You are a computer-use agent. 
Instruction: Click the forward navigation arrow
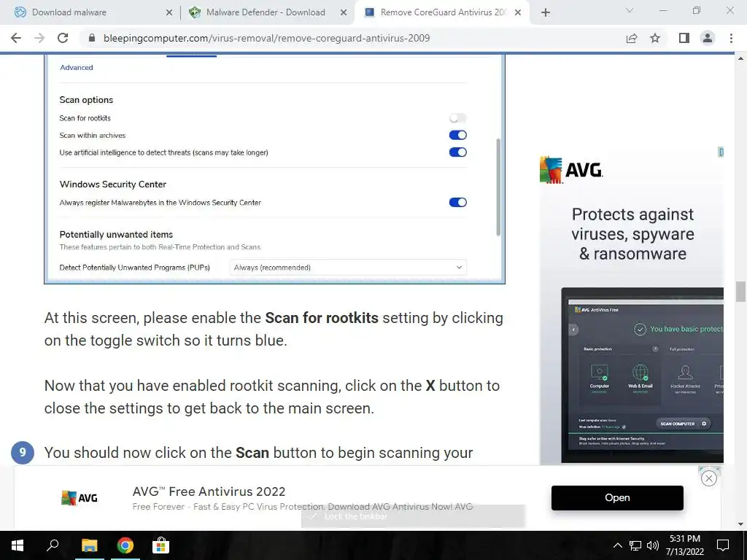(39, 38)
